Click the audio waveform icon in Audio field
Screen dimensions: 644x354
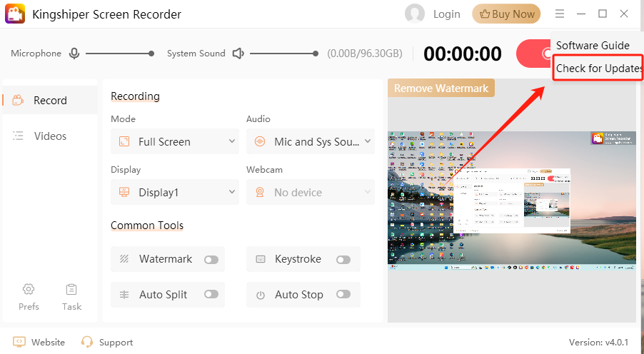260,142
